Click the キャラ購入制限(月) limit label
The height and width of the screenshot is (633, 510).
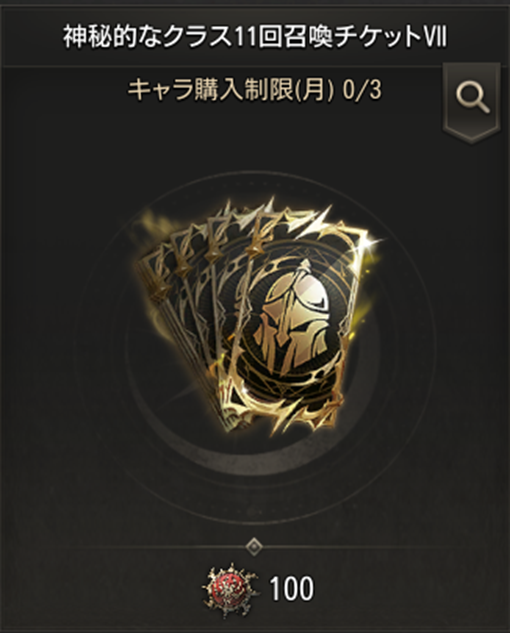click(231, 90)
